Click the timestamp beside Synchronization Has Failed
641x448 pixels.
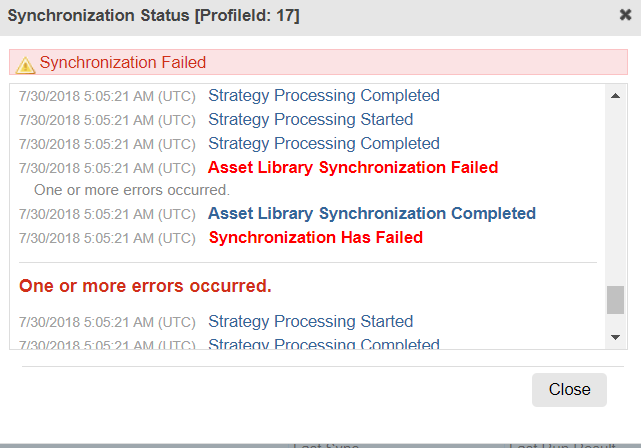[x=107, y=238]
